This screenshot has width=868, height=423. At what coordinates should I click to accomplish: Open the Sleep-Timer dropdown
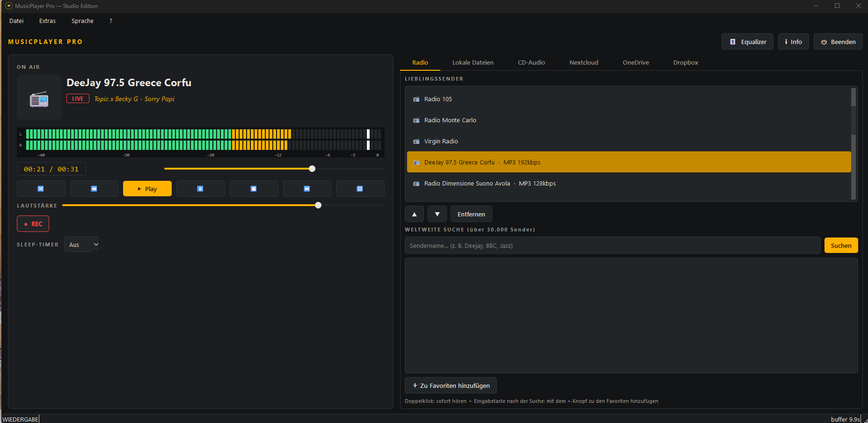pyautogui.click(x=82, y=245)
